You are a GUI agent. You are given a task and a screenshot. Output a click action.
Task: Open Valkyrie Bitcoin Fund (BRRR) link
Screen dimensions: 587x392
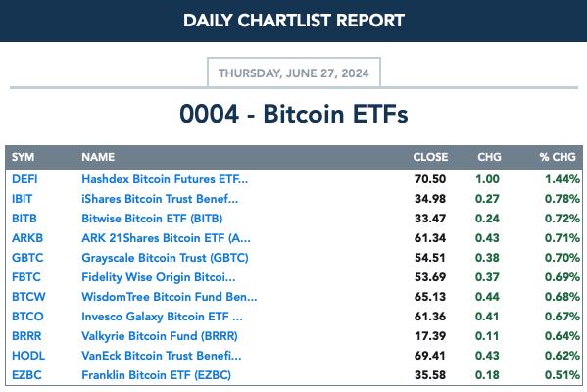coord(160,336)
